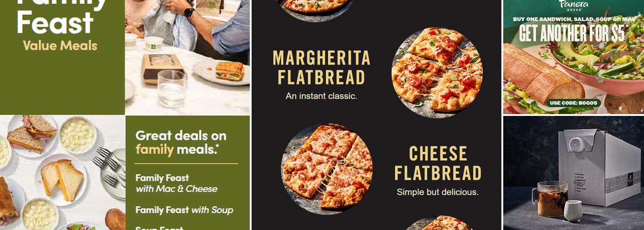Open the sandwiches and soup bowls photo
644x230 pixels.
62,173
